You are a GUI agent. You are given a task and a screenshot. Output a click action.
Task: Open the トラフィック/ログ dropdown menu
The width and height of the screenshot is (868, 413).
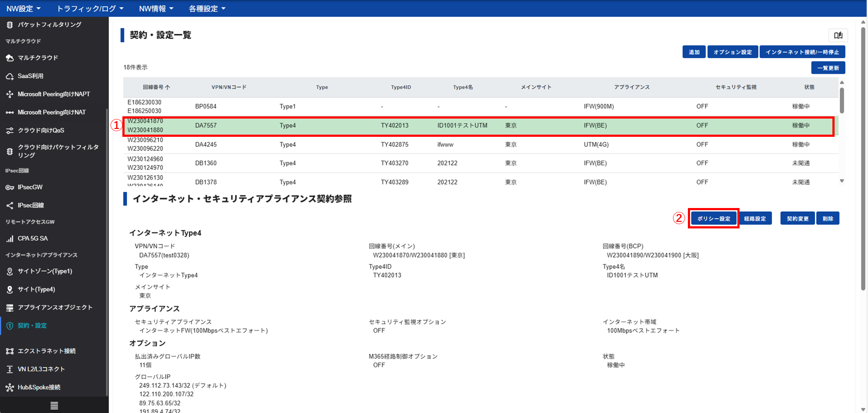click(x=90, y=9)
